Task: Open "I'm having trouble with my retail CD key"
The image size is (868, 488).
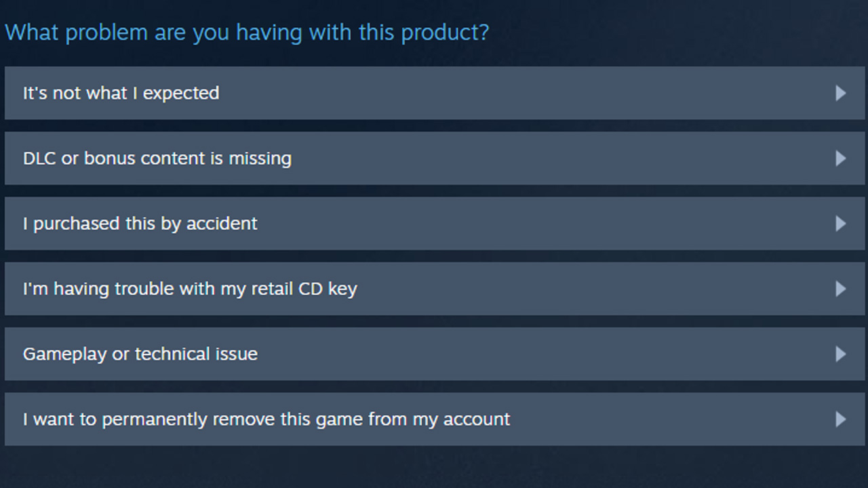Action: click(190, 289)
